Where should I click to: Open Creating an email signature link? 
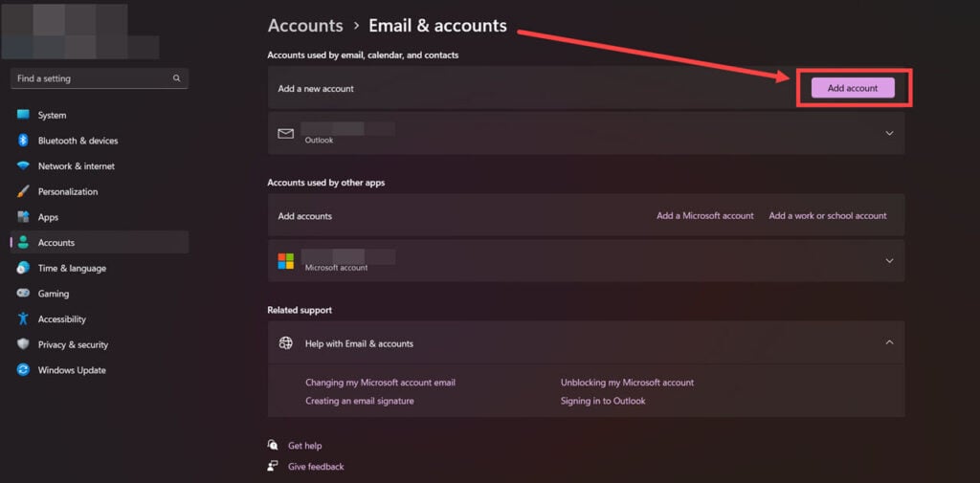click(360, 401)
